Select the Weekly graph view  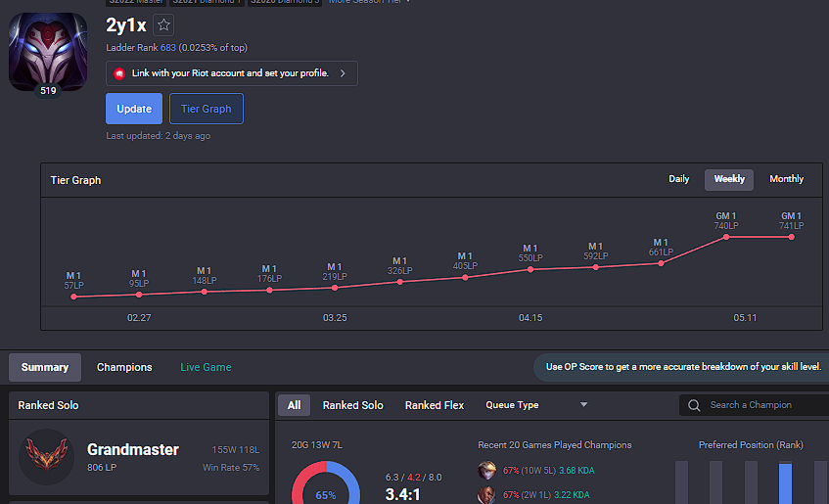pos(729,179)
